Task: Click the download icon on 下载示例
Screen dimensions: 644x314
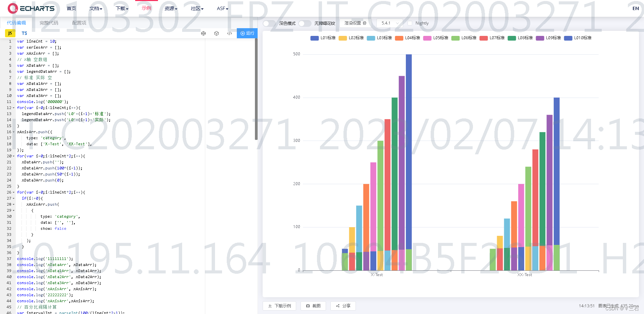Action: pos(269,306)
